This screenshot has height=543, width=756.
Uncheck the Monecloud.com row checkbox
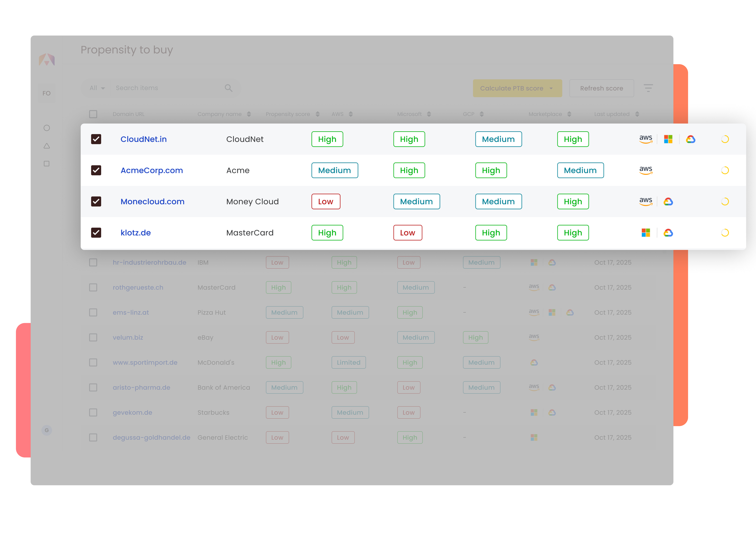(x=96, y=201)
